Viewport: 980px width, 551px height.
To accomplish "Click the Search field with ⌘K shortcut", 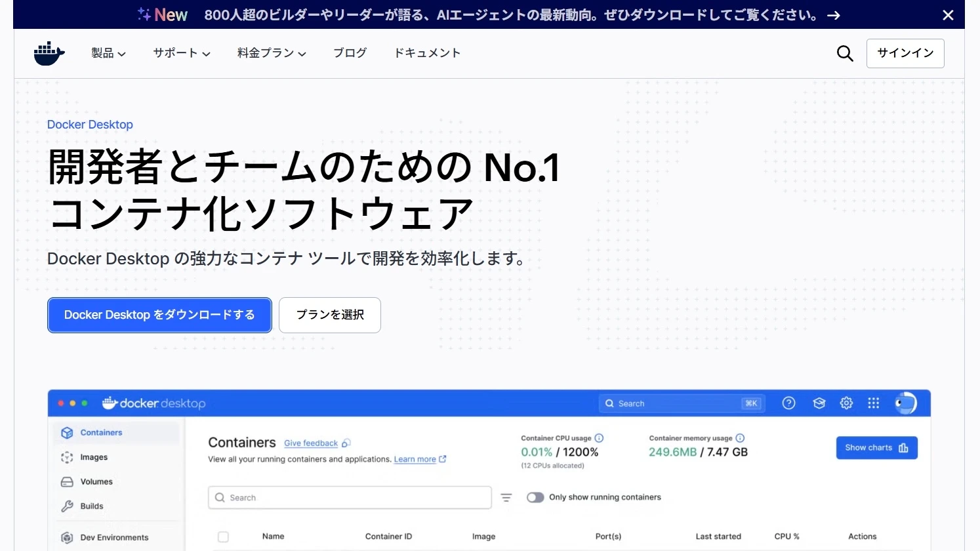I will click(682, 403).
